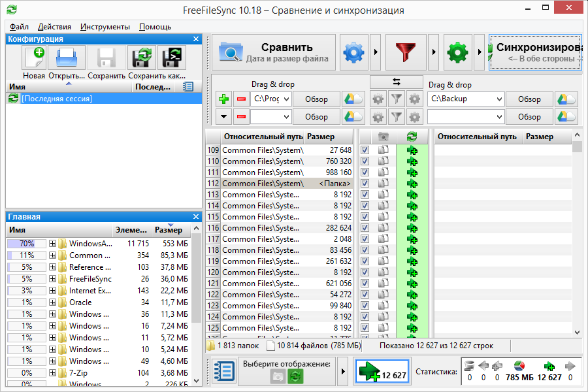Open comparison settings blue gear

tap(353, 52)
